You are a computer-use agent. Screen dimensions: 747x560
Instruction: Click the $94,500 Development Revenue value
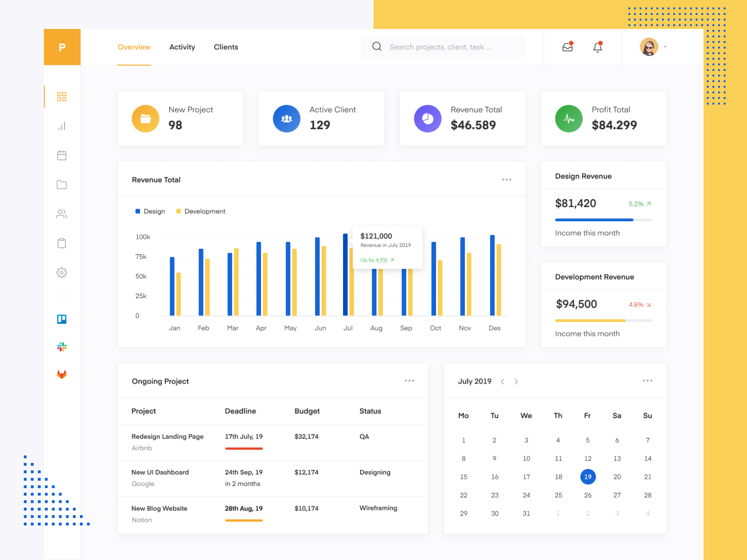coord(577,304)
